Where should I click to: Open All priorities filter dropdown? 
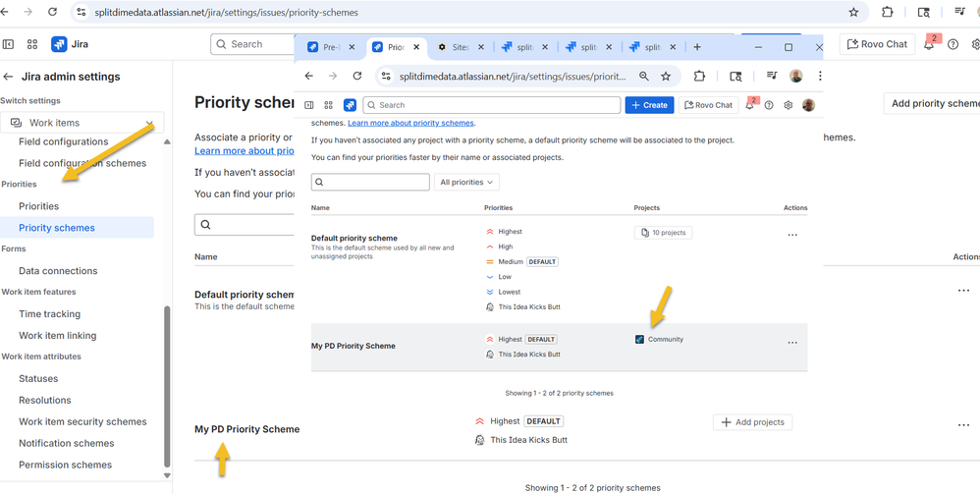tap(466, 182)
